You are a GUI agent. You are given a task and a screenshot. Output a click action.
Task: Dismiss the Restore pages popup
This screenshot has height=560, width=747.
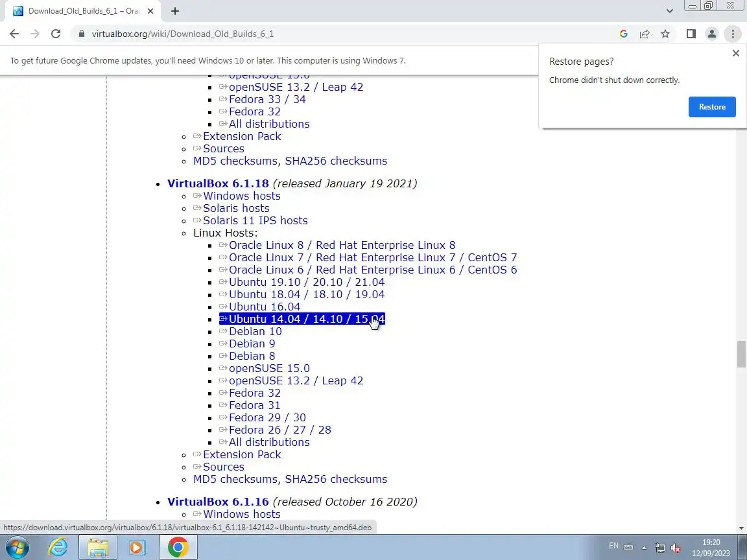click(x=735, y=53)
